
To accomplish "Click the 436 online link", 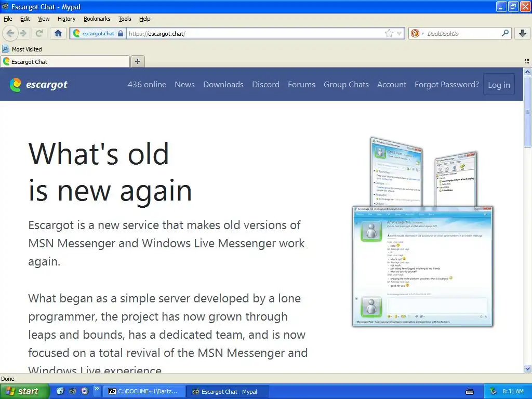I will (147, 85).
